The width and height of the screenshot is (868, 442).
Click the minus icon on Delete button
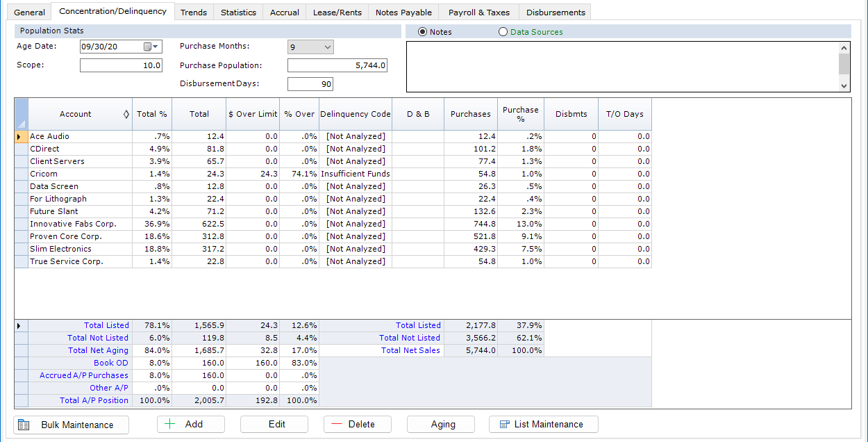point(337,425)
